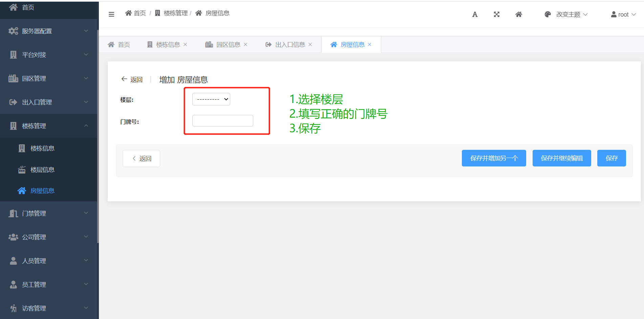Select 楼层信息 in the sidebar

pyautogui.click(x=42, y=170)
